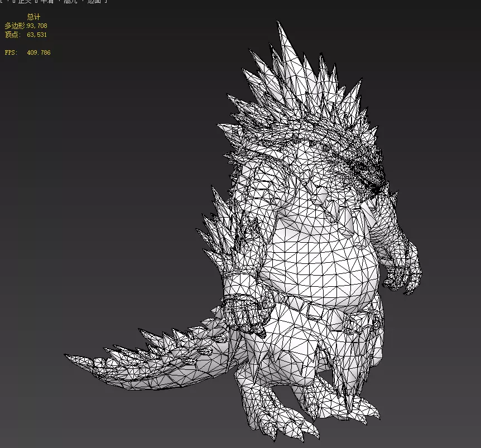Open the 正交 viewport view label menu

pos(25,1)
